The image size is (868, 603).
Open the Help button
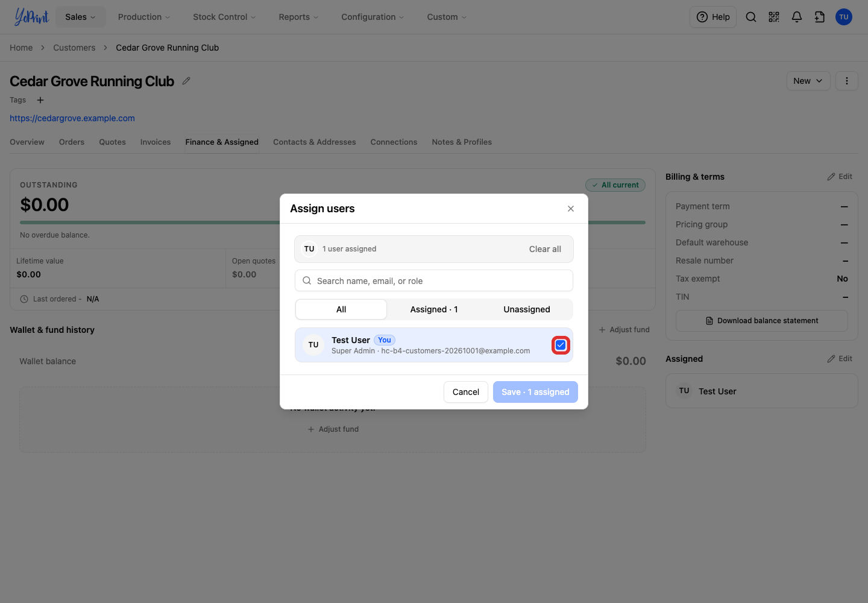[713, 17]
